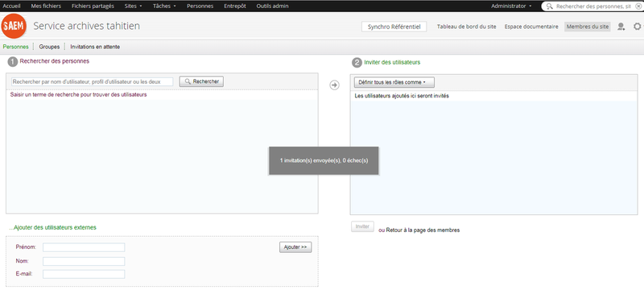Open Personnes in top menu bar

tap(200, 6)
